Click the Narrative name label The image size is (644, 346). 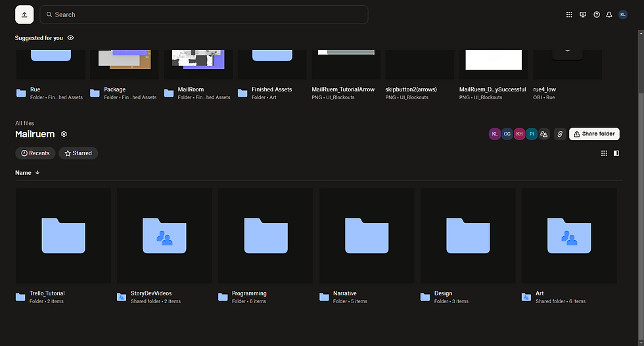coord(344,293)
